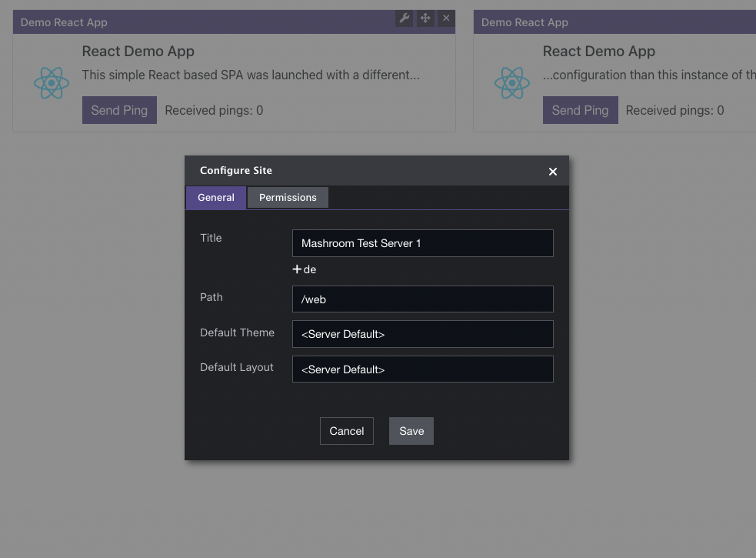Click 'Received pings: 0' in second app

[x=674, y=111]
